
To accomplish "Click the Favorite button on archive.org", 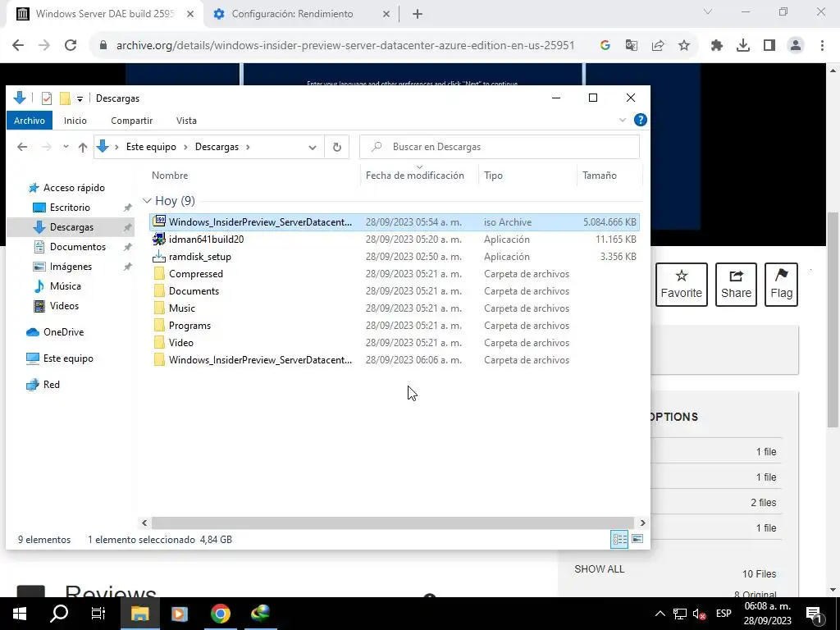I will coord(682,285).
